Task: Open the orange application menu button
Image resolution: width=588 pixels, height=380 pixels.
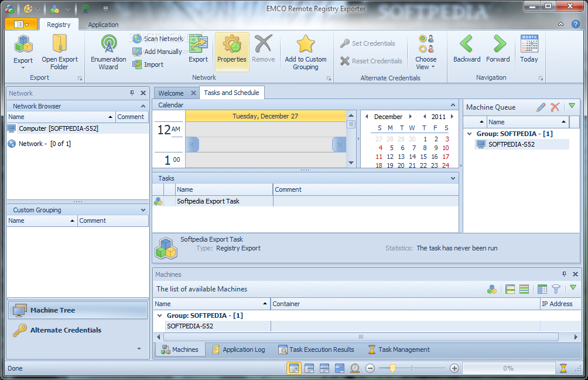Action: (21, 25)
